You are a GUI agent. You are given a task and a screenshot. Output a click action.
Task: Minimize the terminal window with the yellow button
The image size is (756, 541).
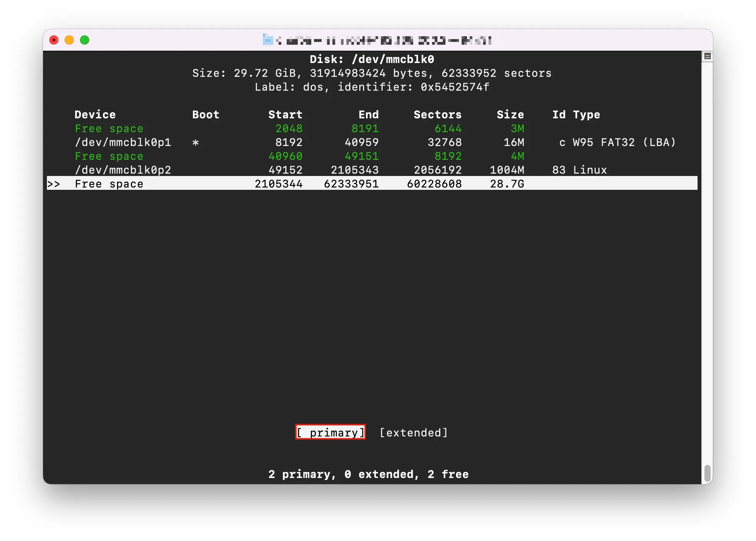click(x=69, y=40)
